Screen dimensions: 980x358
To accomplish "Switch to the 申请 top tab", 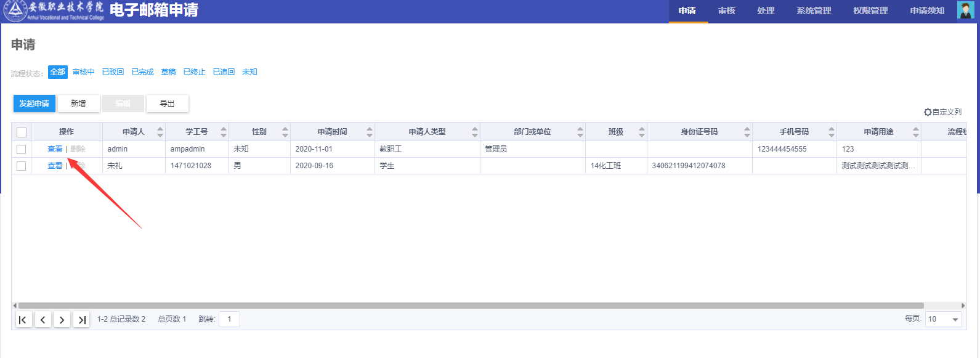I will click(x=687, y=11).
